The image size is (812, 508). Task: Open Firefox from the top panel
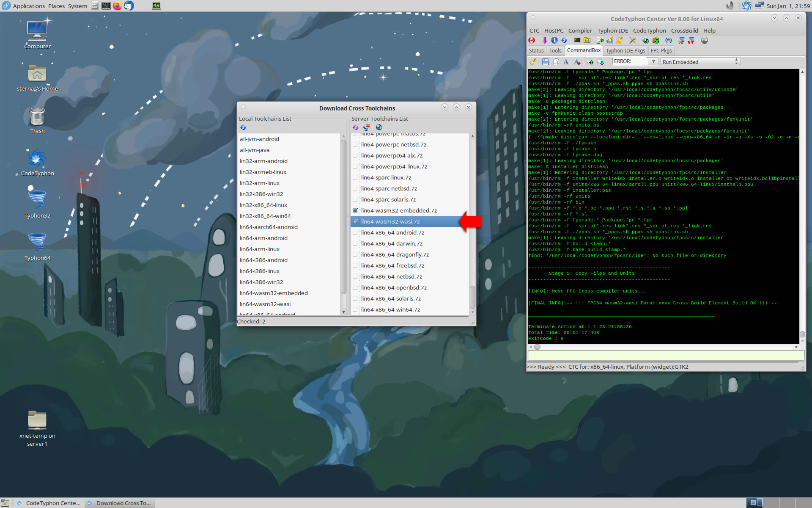tap(118, 6)
